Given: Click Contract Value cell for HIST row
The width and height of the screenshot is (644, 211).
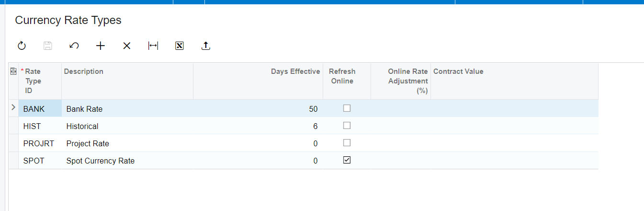Looking at the screenshot, I should coord(514,126).
